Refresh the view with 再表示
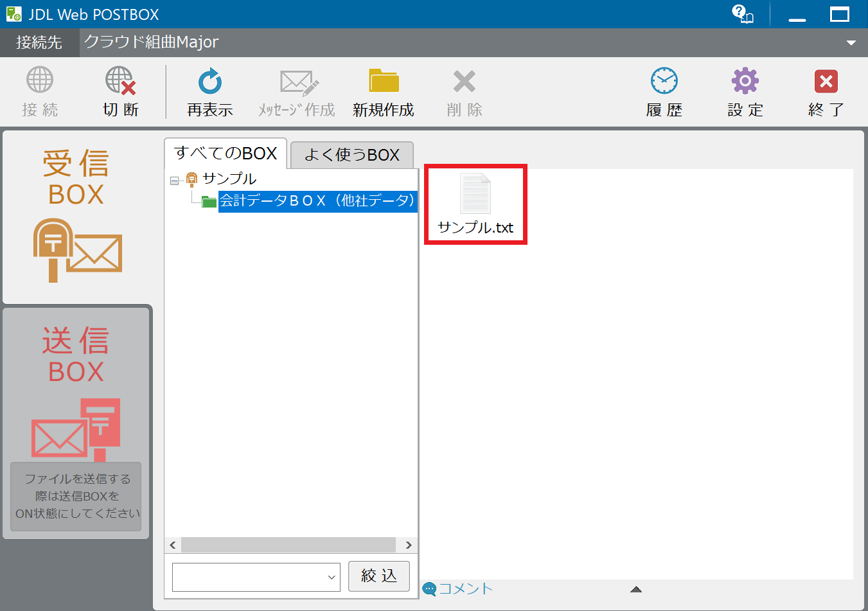This screenshot has width=868, height=611. point(210,82)
